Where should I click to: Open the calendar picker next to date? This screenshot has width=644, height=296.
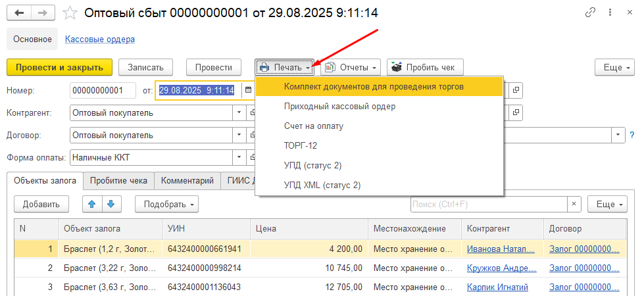tap(248, 90)
